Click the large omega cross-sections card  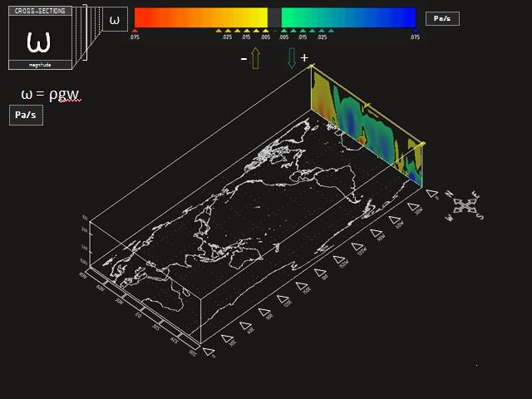(x=40, y=38)
